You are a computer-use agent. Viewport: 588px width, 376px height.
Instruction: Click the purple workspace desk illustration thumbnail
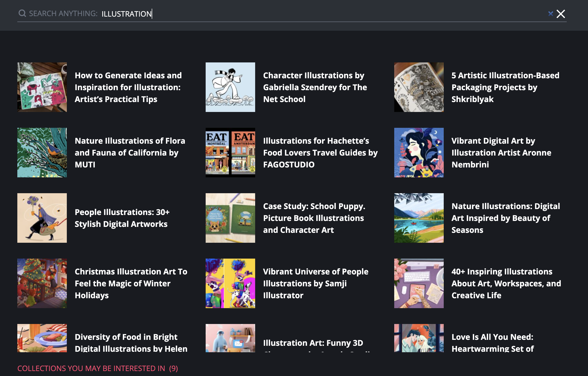pyautogui.click(x=419, y=283)
